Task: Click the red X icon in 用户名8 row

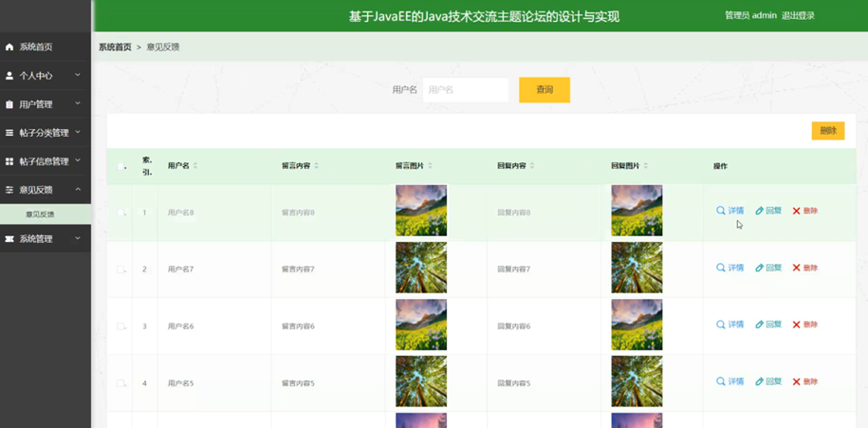Action: [x=796, y=211]
